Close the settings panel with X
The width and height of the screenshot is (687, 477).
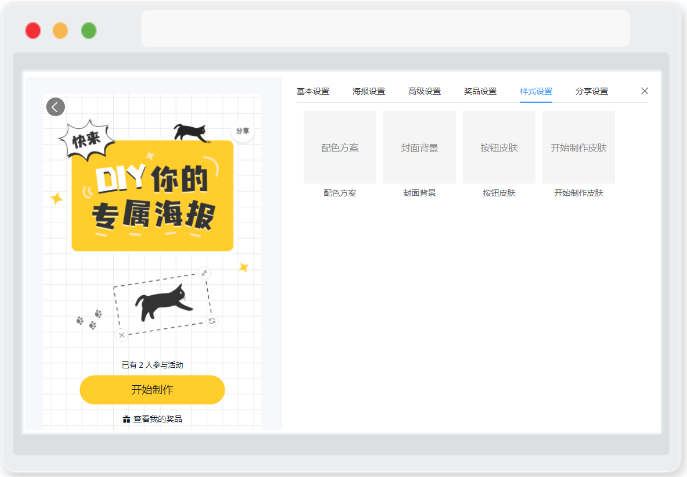click(x=644, y=91)
